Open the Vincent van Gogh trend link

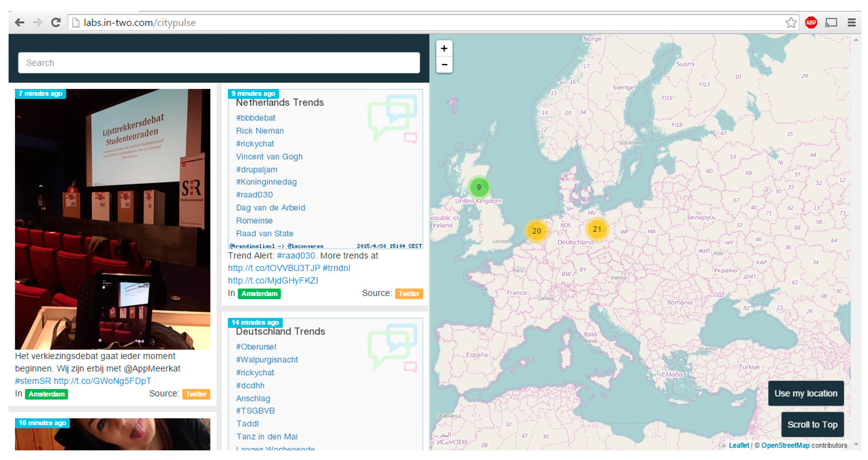(269, 157)
